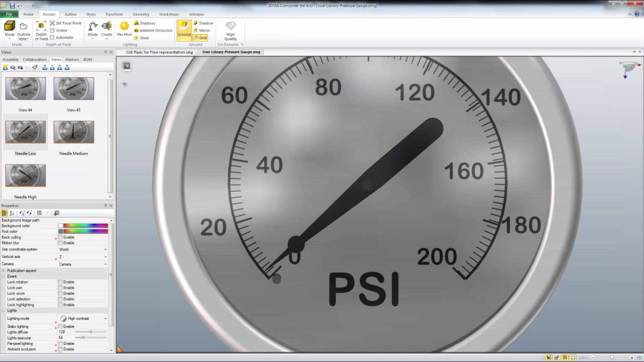The image size is (644, 362).
Task: Open the document tabs list arrow
Action: coord(634,52)
